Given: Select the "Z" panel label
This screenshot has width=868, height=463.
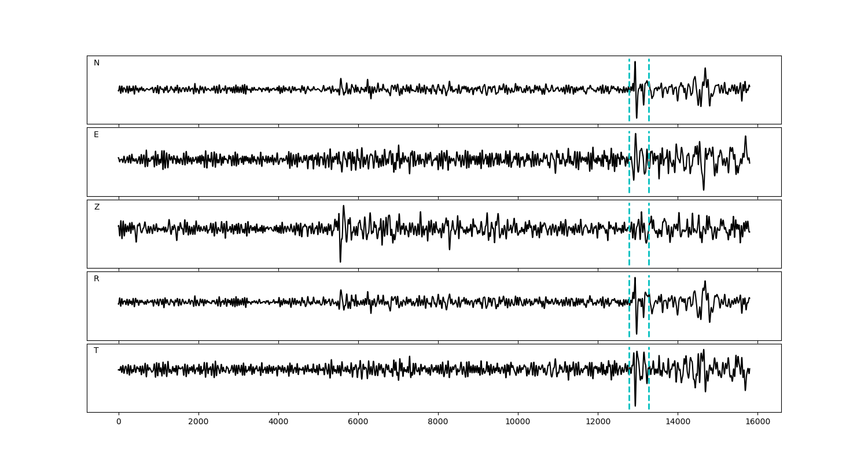Looking at the screenshot, I should tap(97, 207).
